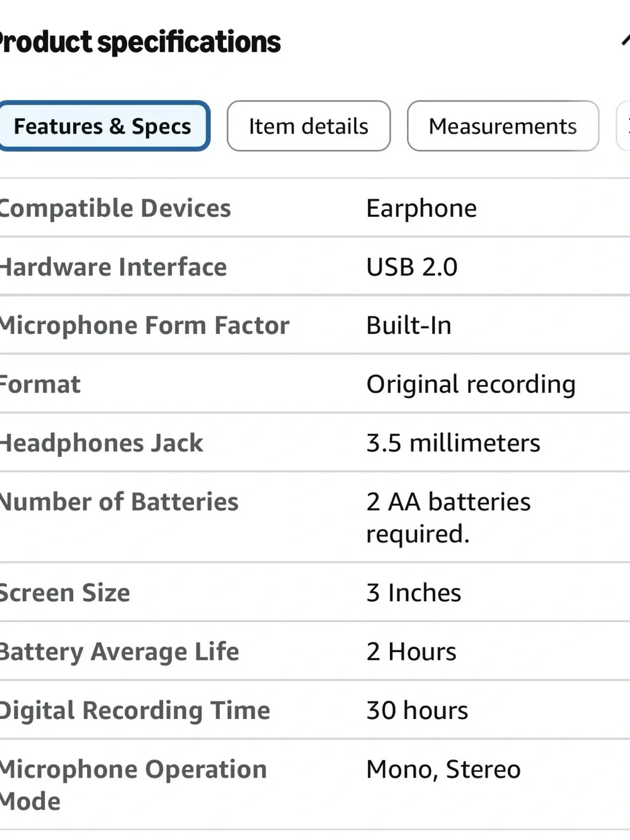Select the Headphones Jack label
Screen dimensions: 630x840
[x=101, y=443]
